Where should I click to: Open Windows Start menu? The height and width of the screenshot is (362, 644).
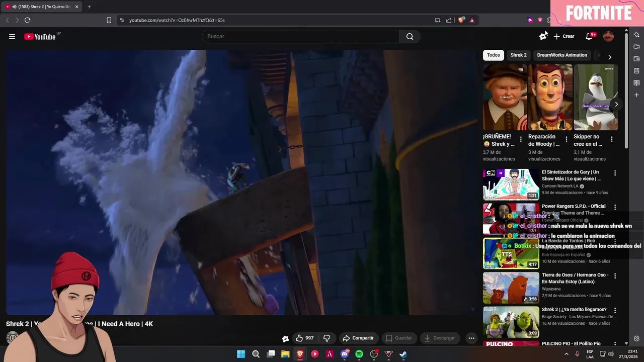[x=241, y=354]
